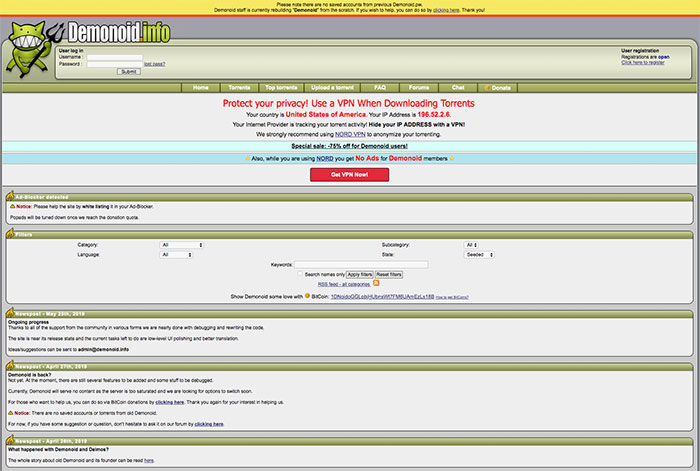This screenshot has width=700, height=471.
Task: Open the Top torrents menu item
Action: coord(281,88)
